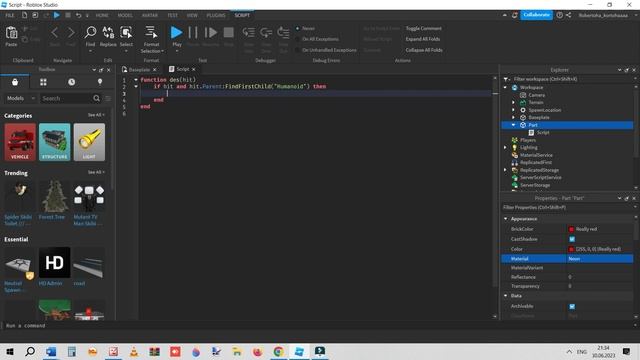Click the Undo arrow in quick access bar
The width and height of the screenshot is (640, 360).
coord(78,15)
